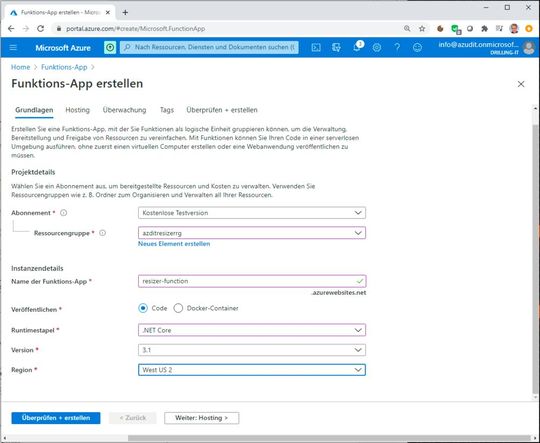Click the horizontal scrollbar at the bottom
This screenshot has height=443, width=540.
(329, 438)
